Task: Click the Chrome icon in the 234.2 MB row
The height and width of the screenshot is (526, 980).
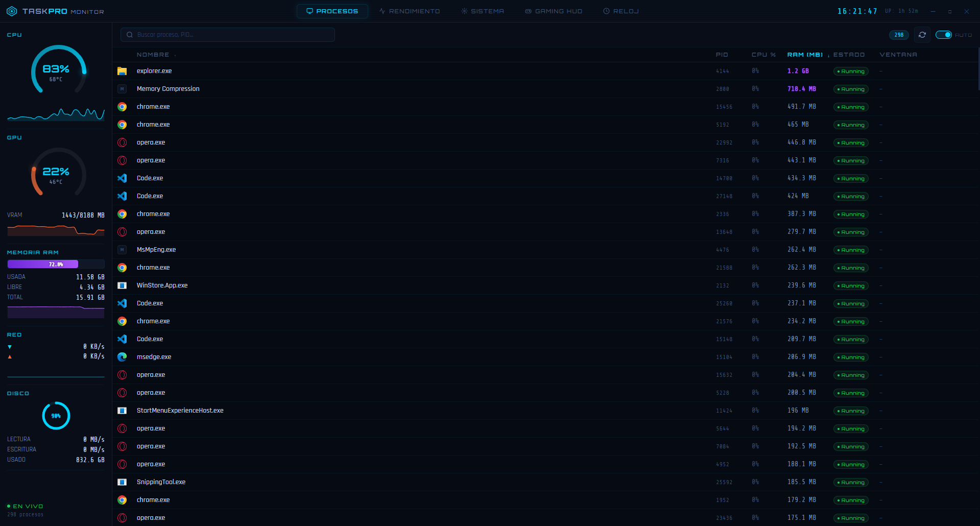Action: 122,321
